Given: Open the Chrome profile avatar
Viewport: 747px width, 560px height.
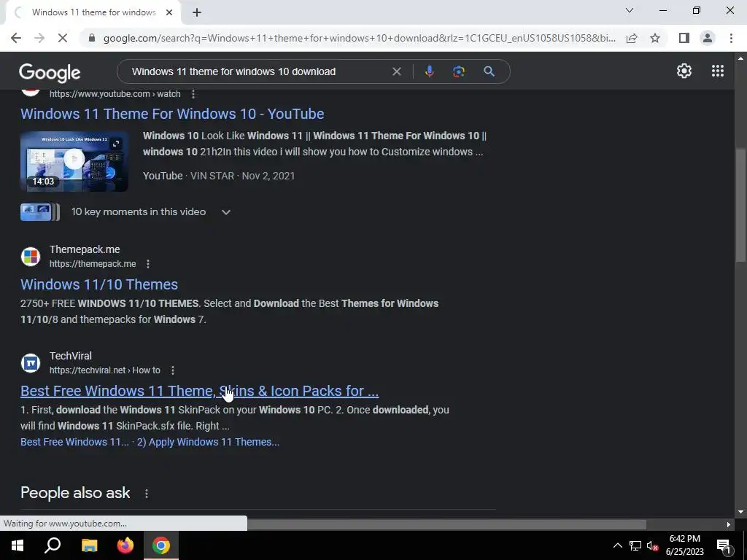Looking at the screenshot, I should (708, 38).
